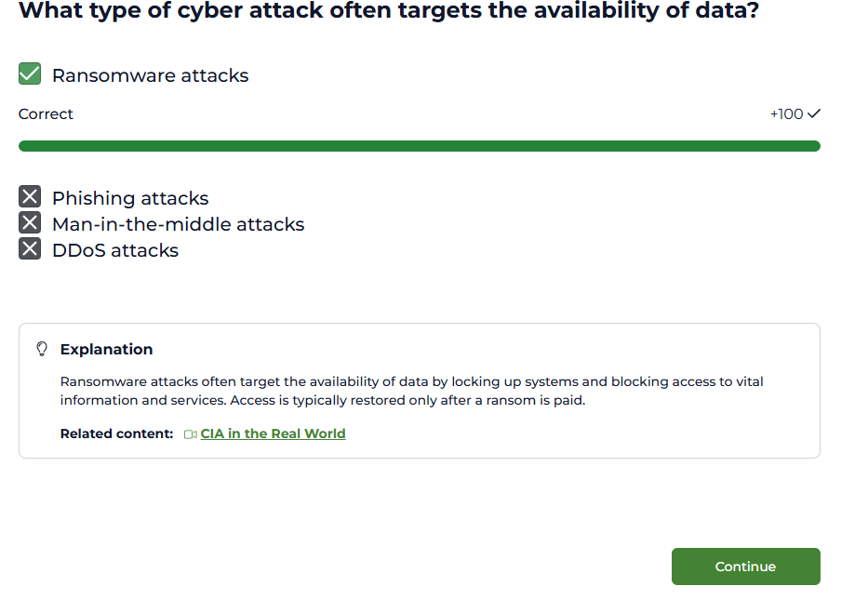Click the X box beside DDoS attacks
The image size is (868, 600).
tap(30, 248)
